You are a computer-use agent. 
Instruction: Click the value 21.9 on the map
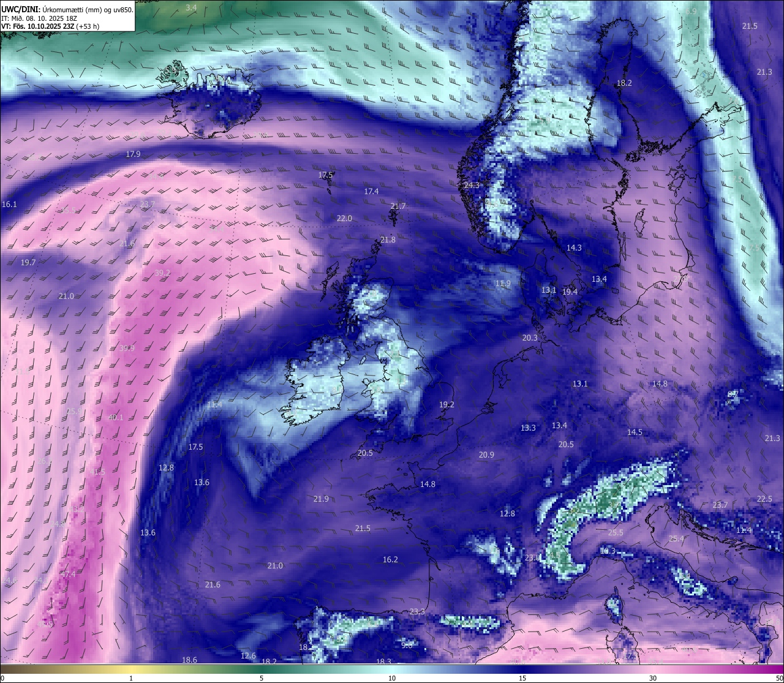pyautogui.click(x=321, y=499)
